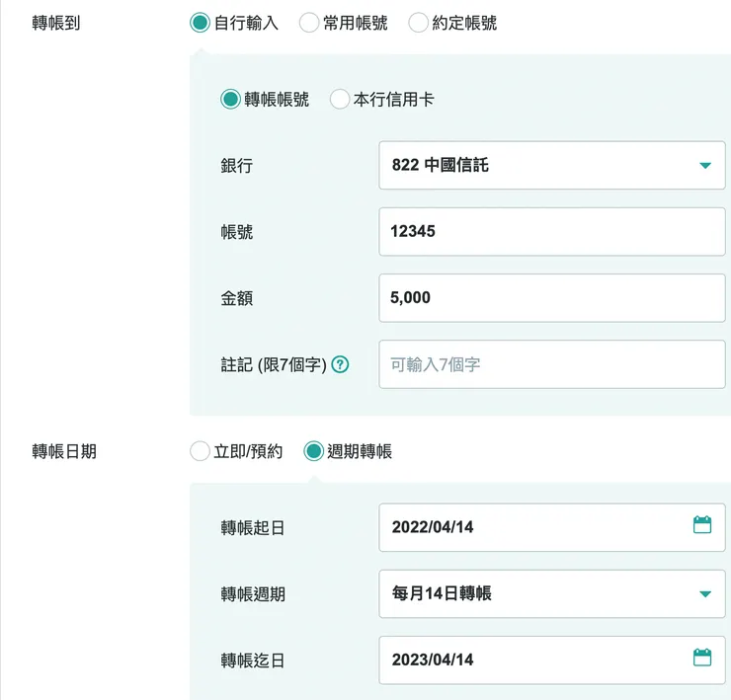Viewport: 731px width, 700px height.
Task: Click the arrow of the 轉帳週期 dropdown
Action: point(705,594)
